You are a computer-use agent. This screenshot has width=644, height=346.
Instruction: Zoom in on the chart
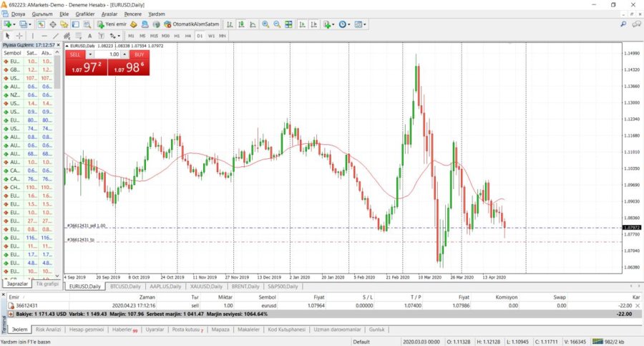265,24
